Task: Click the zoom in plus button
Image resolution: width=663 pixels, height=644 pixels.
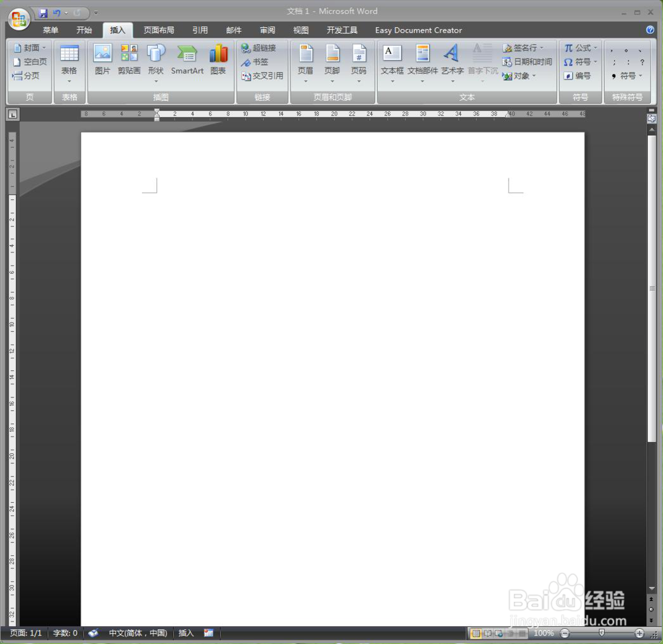Action: (x=639, y=633)
